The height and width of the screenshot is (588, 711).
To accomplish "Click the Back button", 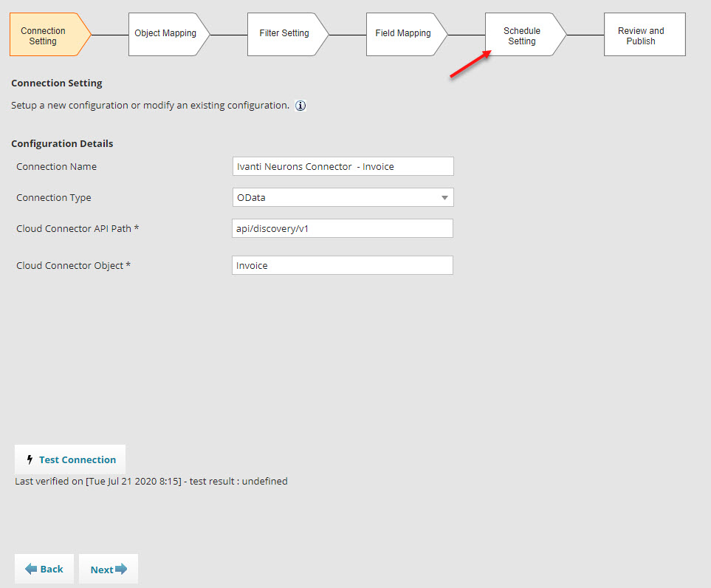I will coord(44,569).
